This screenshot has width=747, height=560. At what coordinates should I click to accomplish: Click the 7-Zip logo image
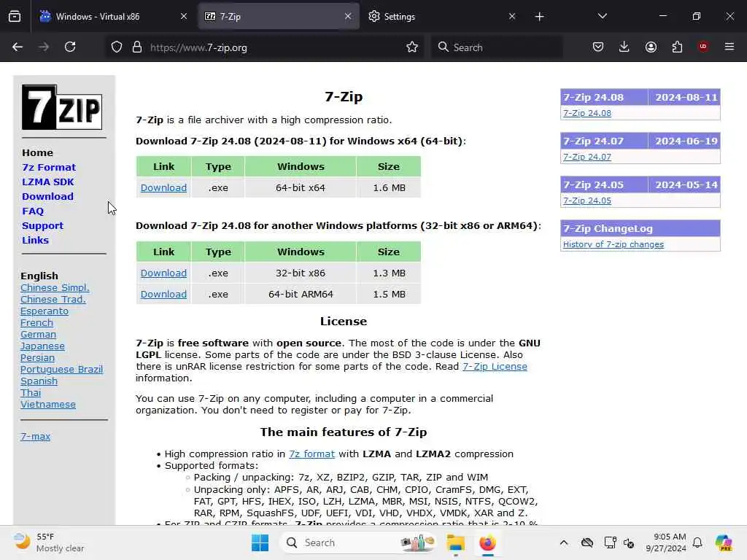point(62,107)
